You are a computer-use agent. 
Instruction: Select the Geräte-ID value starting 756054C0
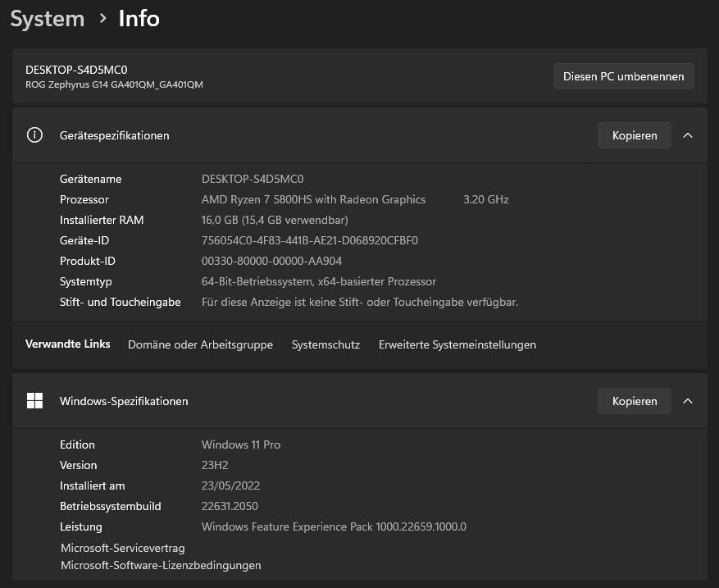(310, 240)
